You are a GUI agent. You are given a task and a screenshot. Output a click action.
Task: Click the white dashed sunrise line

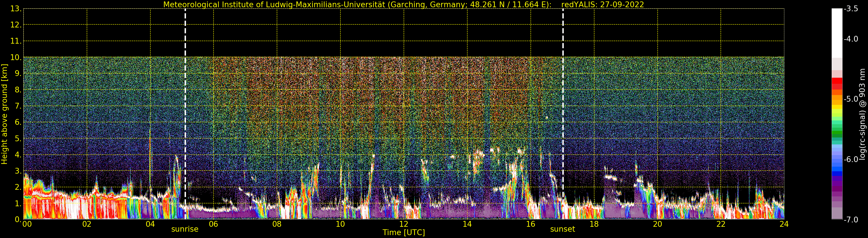click(185, 114)
